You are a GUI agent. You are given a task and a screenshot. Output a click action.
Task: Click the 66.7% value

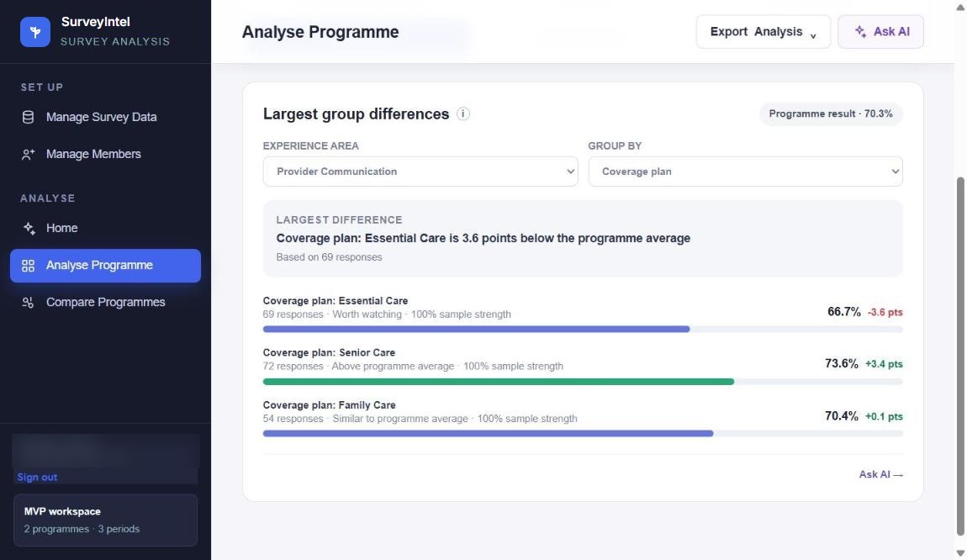click(x=843, y=312)
